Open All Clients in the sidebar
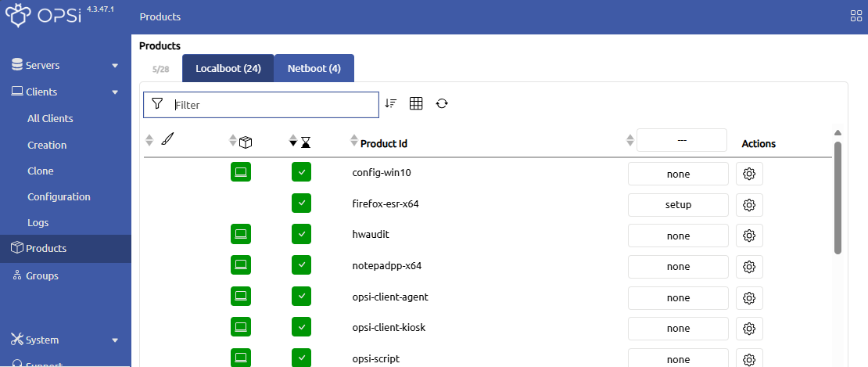The height and width of the screenshot is (367, 868). coord(50,119)
